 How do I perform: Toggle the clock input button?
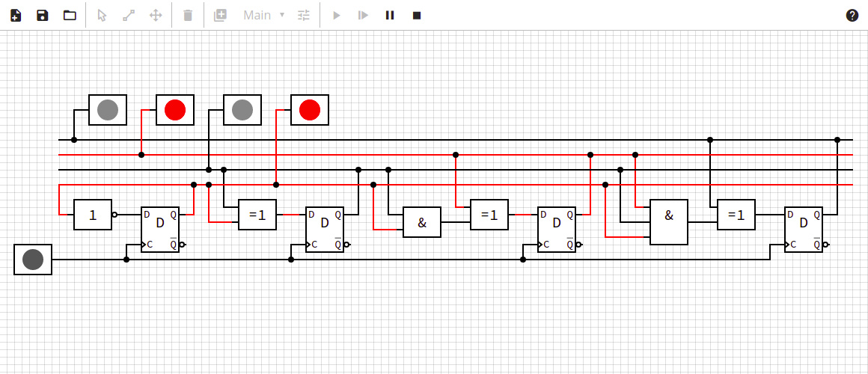(33, 260)
